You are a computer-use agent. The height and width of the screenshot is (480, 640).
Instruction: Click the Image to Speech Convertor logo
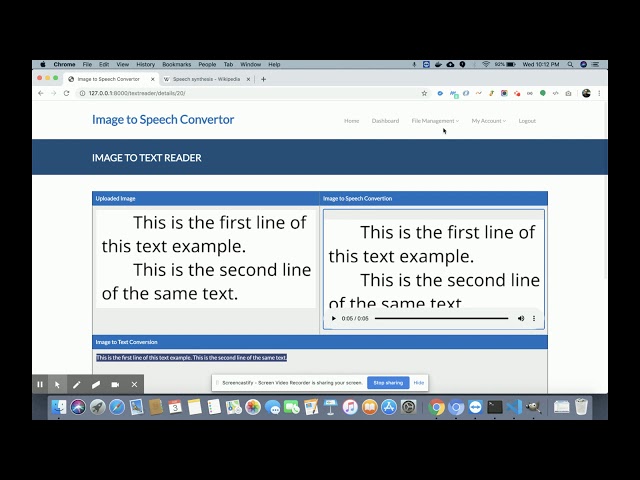coord(163,120)
